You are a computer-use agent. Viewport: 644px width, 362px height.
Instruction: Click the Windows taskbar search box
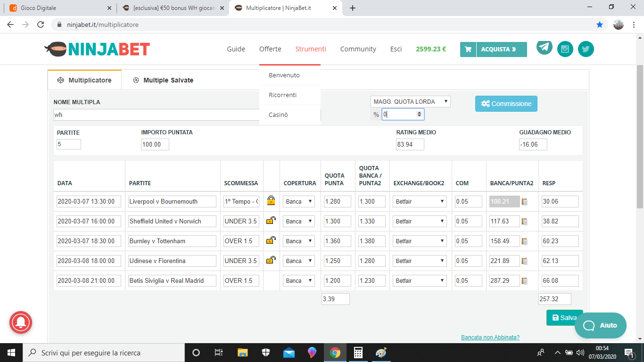[x=104, y=353]
